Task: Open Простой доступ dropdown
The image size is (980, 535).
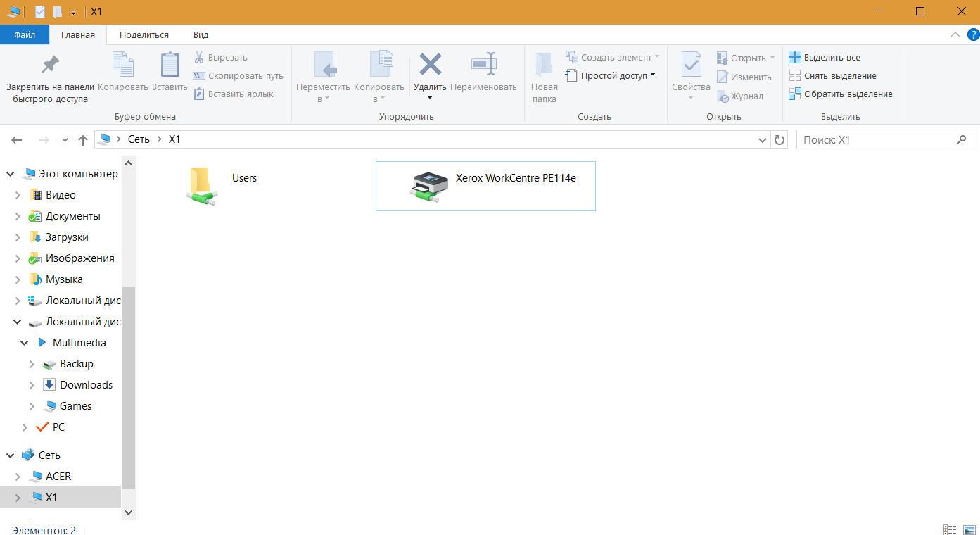Action: [610, 75]
